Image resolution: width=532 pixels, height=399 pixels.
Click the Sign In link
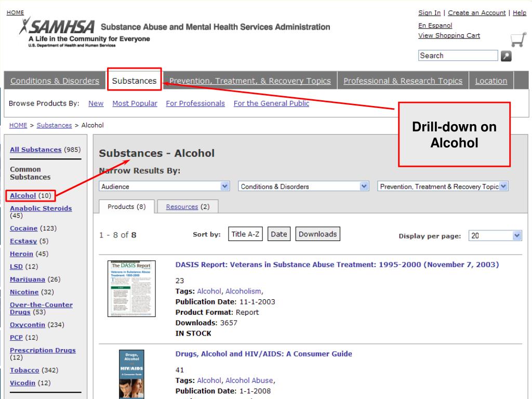(429, 12)
